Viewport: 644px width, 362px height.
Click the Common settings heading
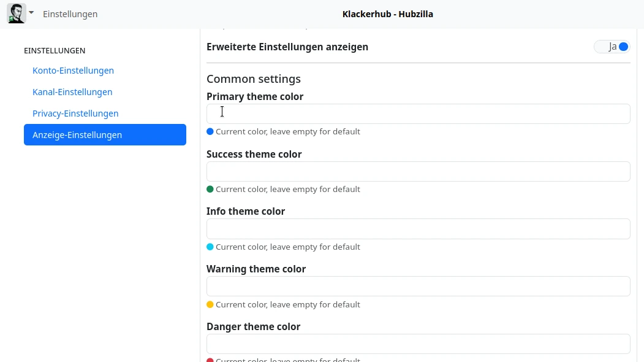(254, 79)
